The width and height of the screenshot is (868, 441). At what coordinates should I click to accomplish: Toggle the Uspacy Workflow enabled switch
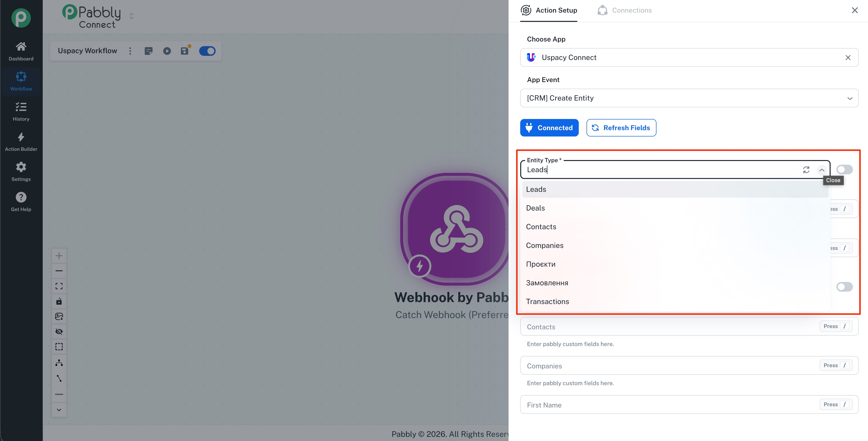[207, 51]
